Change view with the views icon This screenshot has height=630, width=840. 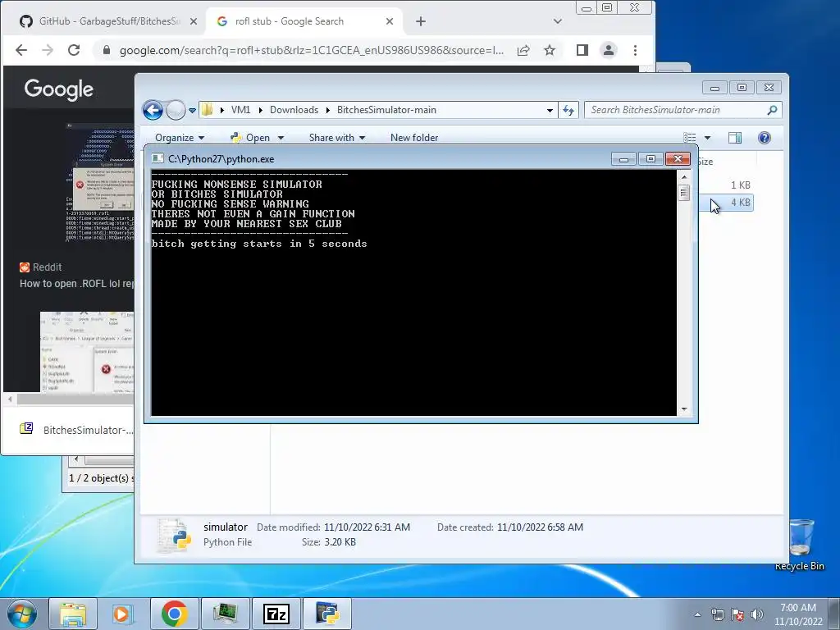click(x=690, y=138)
